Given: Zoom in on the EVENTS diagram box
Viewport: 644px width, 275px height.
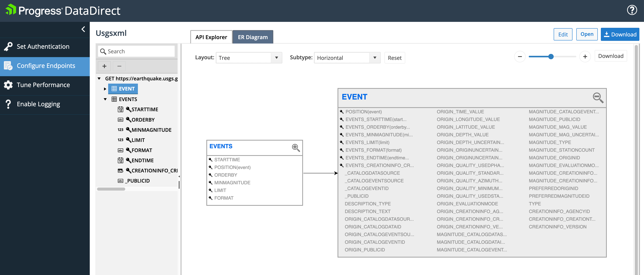Looking at the screenshot, I should coord(296,147).
